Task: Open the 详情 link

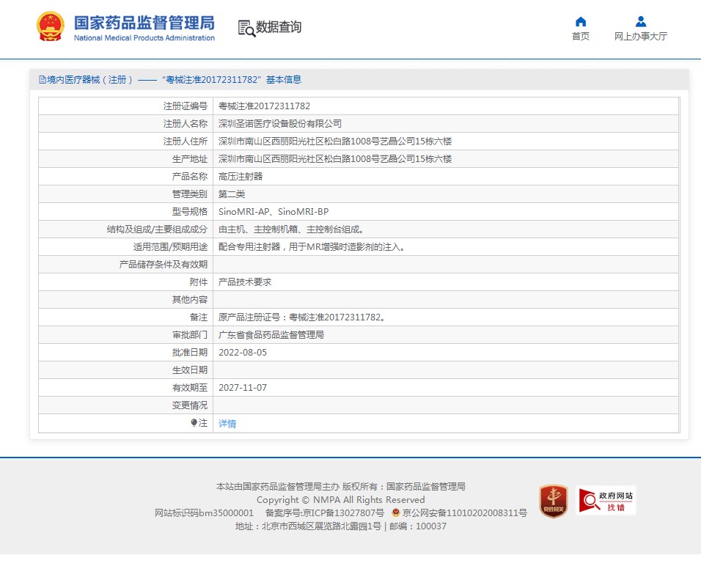Action: (227, 424)
